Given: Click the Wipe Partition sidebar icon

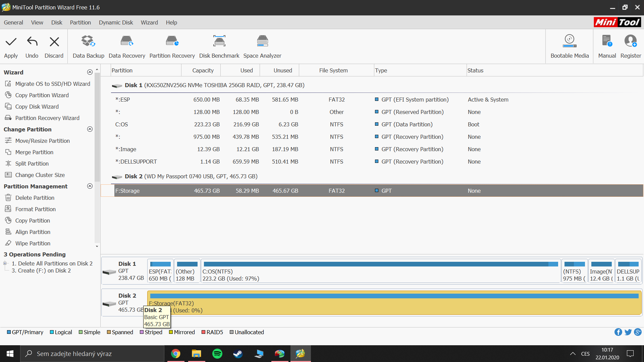Looking at the screenshot, I should pyautogui.click(x=8, y=243).
